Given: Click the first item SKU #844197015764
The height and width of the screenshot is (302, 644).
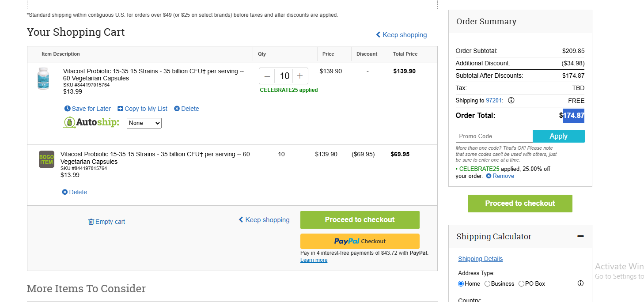Looking at the screenshot, I should pyautogui.click(x=87, y=85).
